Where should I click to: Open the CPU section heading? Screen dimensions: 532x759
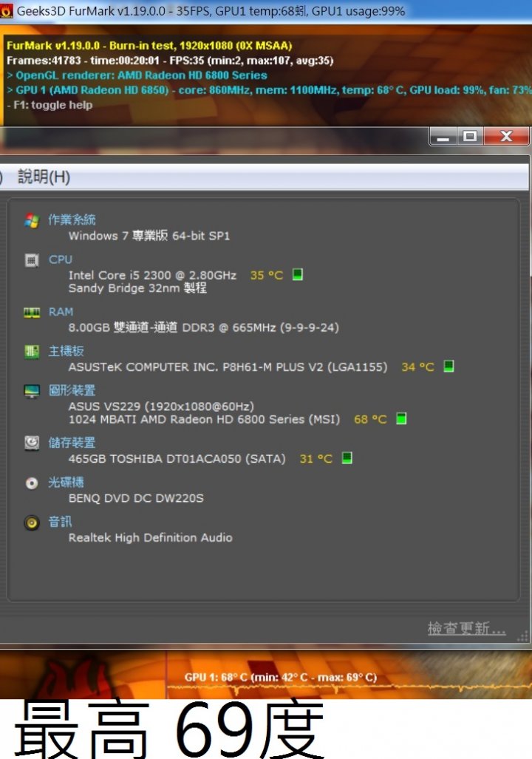click(61, 259)
